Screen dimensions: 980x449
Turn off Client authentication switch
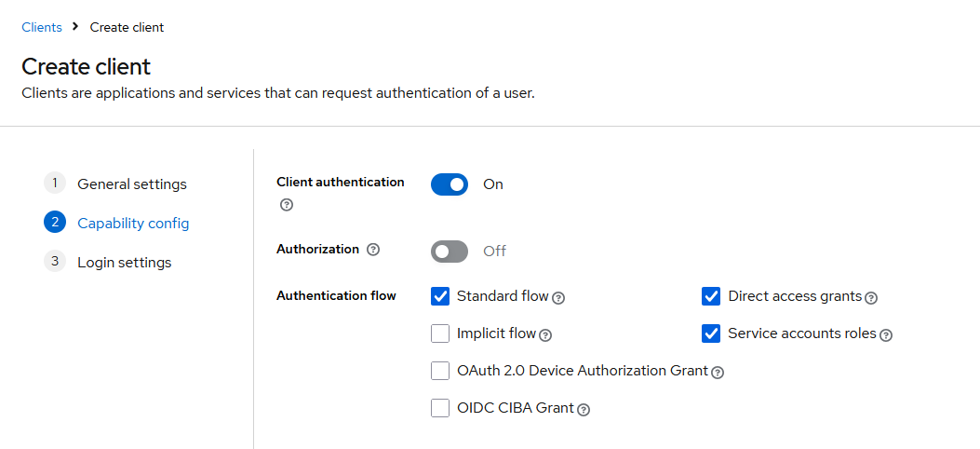(x=450, y=184)
